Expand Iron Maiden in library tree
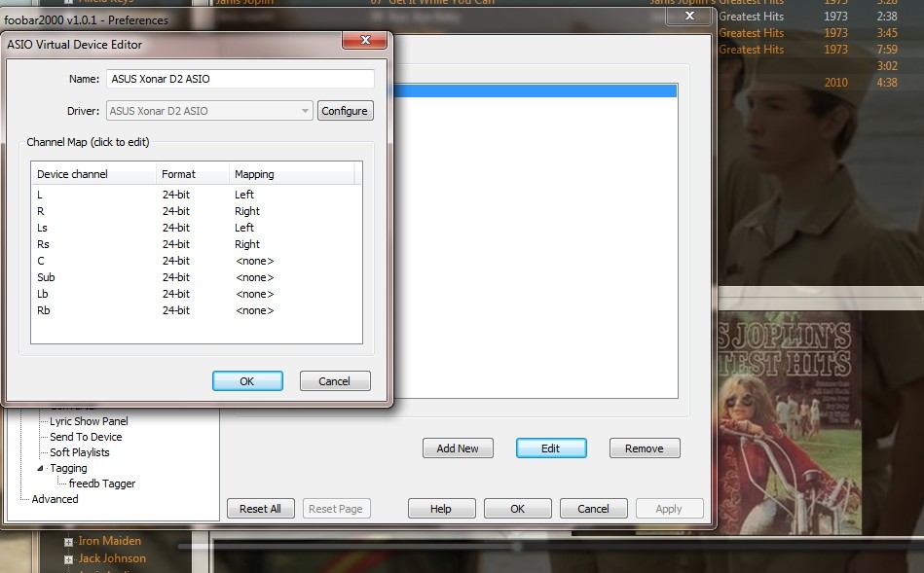This screenshot has height=573, width=924. pos(68,542)
